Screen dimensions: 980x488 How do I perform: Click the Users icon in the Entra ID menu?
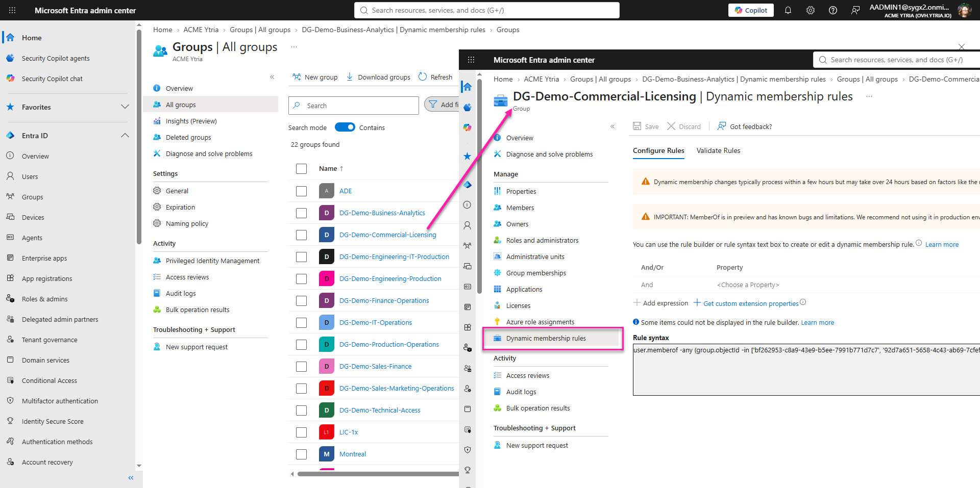pyautogui.click(x=10, y=176)
